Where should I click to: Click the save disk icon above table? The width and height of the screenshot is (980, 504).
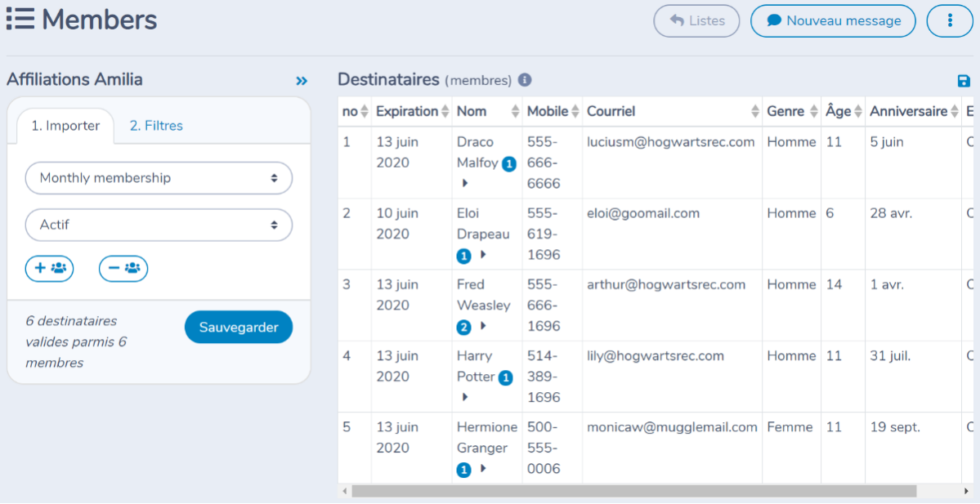pyautogui.click(x=964, y=81)
